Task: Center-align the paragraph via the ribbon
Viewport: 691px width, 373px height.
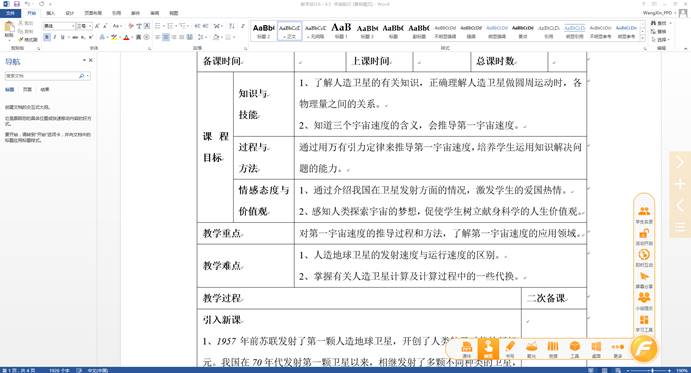Action: click(x=166, y=37)
